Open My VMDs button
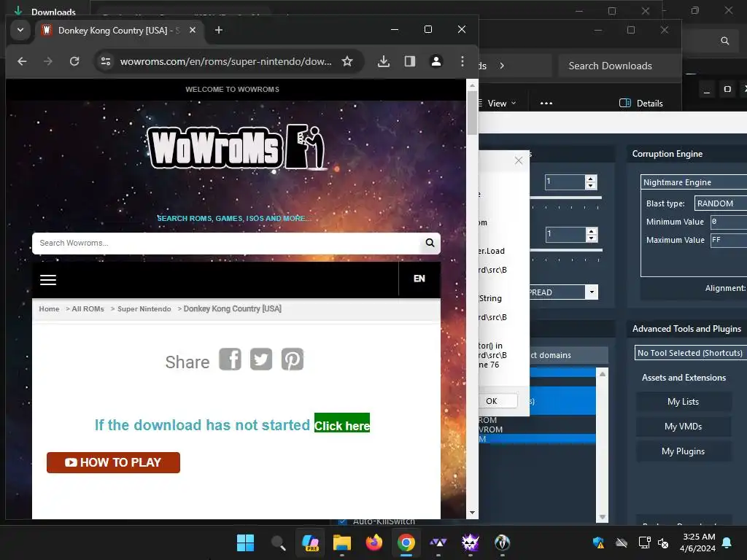The image size is (747, 560). tap(683, 426)
